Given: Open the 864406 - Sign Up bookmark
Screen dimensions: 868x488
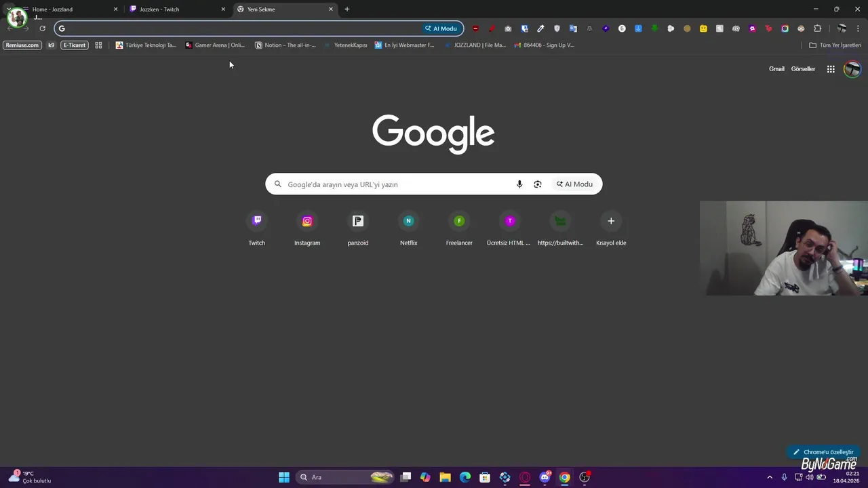Looking at the screenshot, I should coord(545,45).
